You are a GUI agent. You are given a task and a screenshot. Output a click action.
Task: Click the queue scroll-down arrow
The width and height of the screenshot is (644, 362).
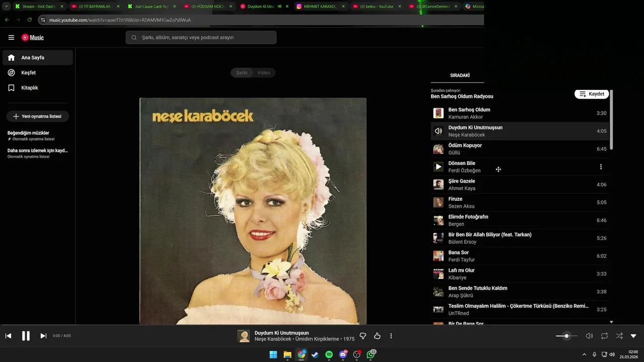[611, 322]
